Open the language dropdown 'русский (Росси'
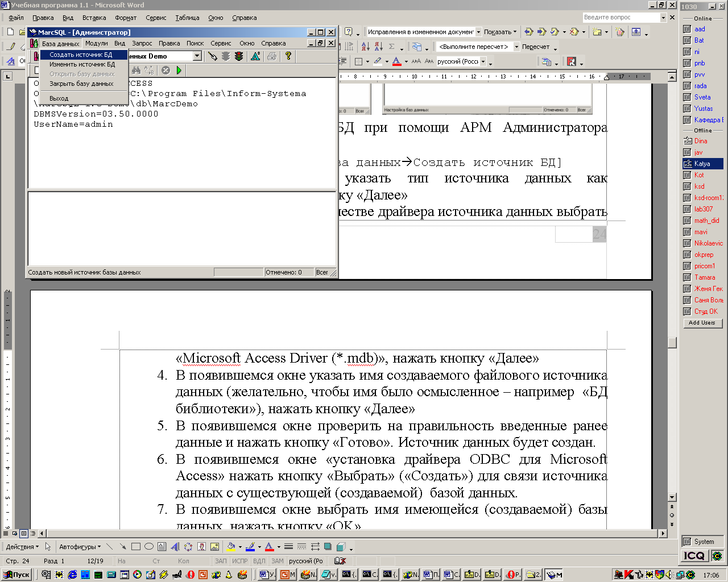Viewport: 728px width, 582px height. (483, 61)
